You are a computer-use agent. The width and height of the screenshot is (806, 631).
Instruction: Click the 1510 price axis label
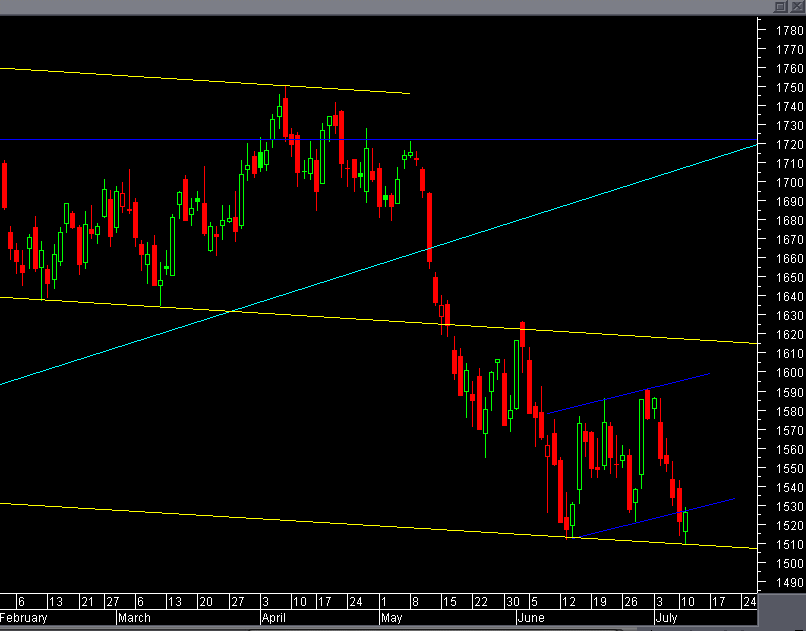[789, 544]
